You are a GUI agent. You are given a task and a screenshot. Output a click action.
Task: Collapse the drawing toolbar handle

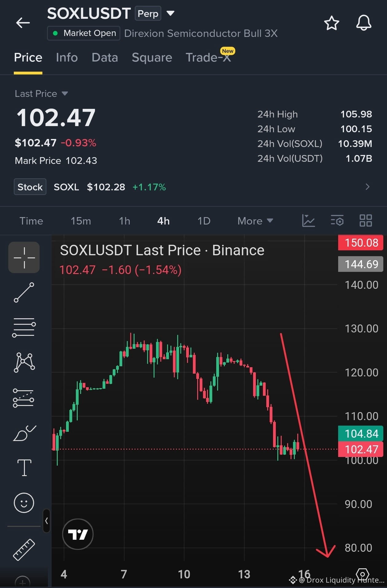pyautogui.click(x=46, y=521)
